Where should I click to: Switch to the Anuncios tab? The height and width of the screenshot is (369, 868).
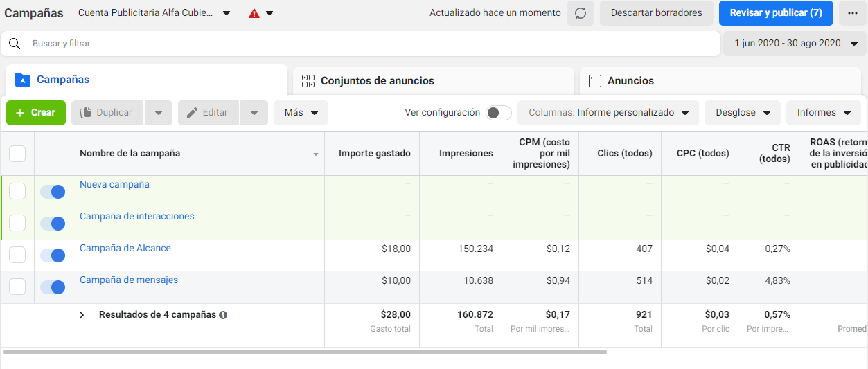[x=630, y=81]
